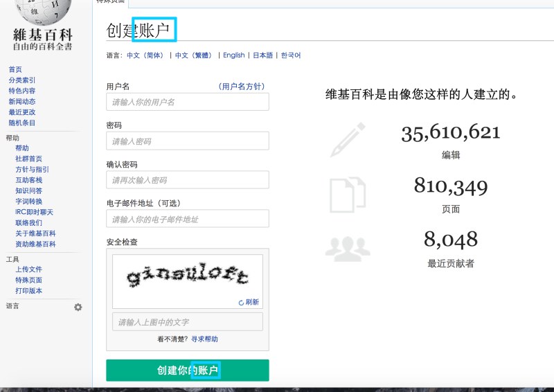
Task: Click the Wikipedia globe logo
Action: pyautogui.click(x=43, y=12)
